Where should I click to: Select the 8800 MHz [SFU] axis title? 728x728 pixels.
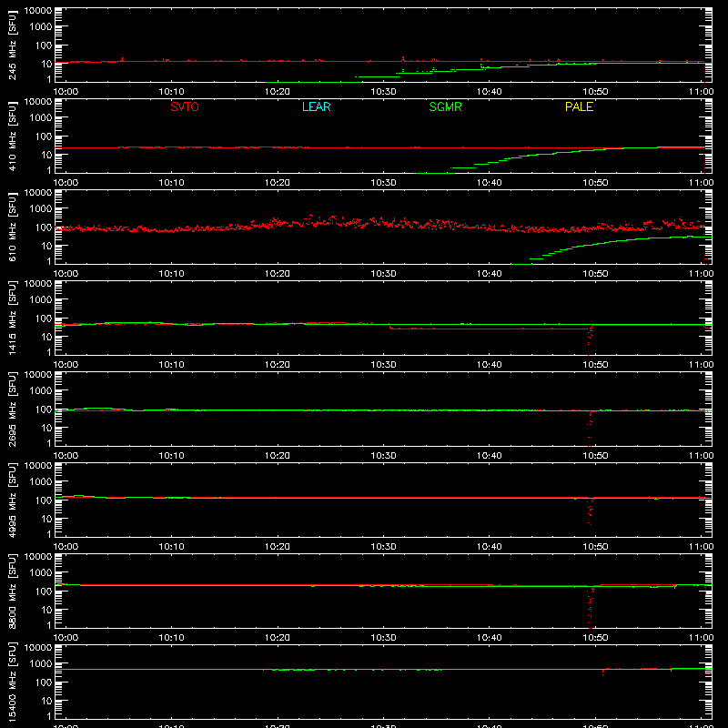[x=12, y=591]
